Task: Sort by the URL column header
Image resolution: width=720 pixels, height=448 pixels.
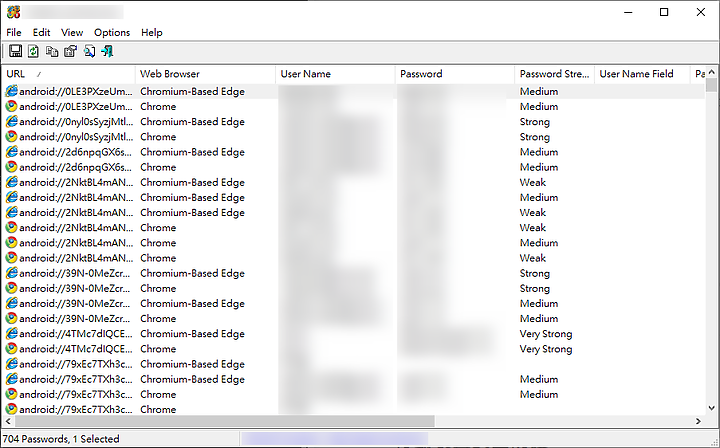Action: (x=68, y=74)
